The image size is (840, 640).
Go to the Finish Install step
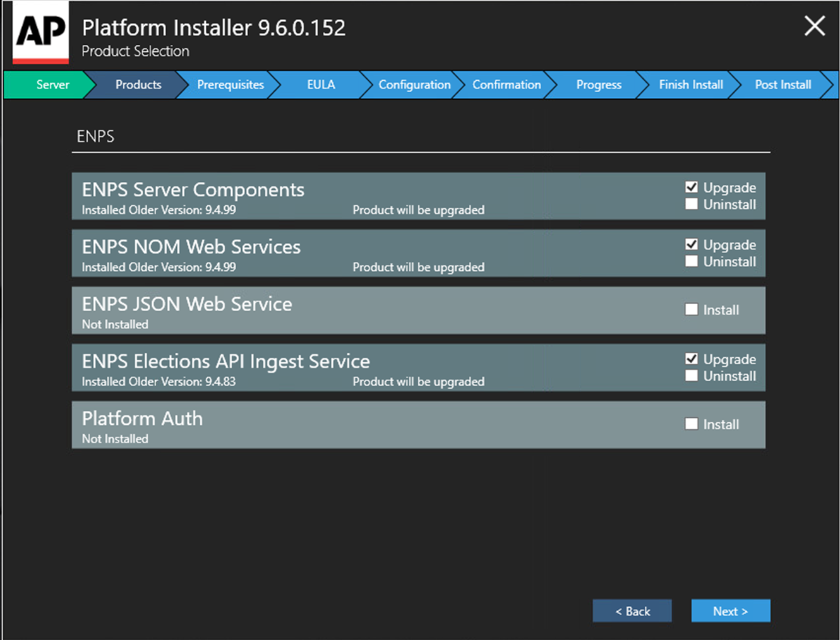click(691, 85)
